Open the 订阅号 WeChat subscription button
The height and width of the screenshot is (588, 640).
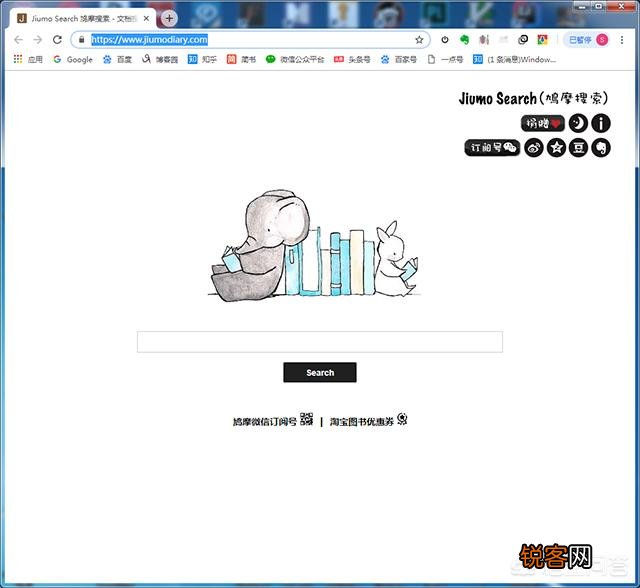pyautogui.click(x=492, y=148)
